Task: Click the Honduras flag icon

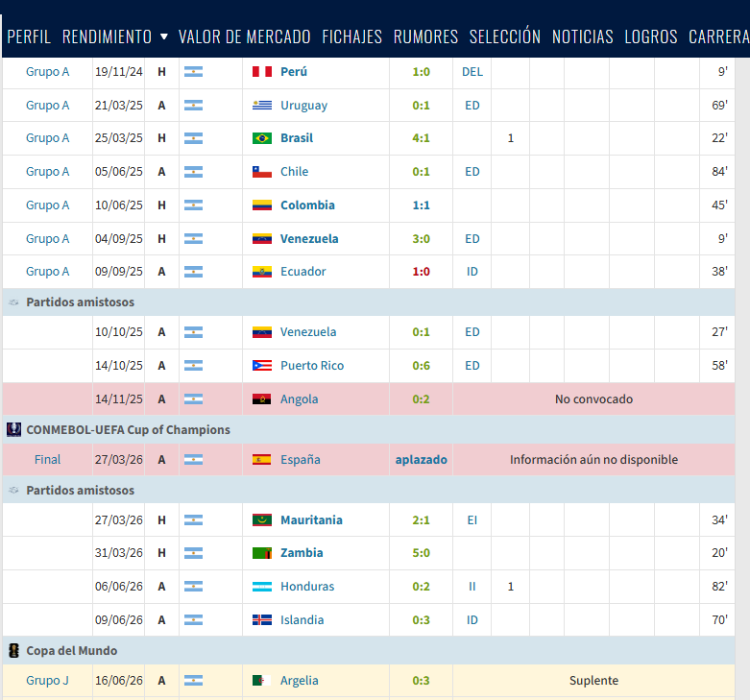Action: (262, 586)
